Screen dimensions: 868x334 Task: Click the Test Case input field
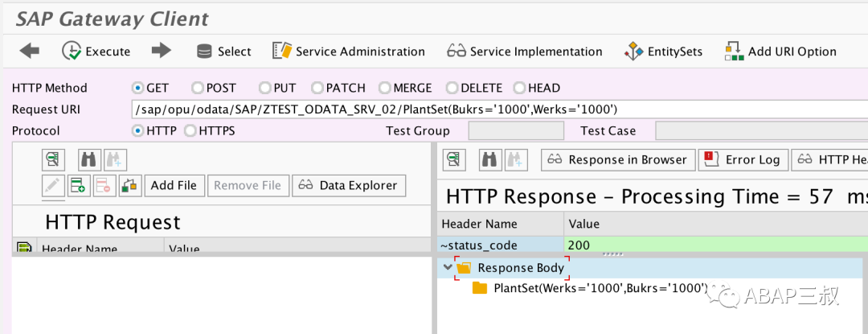(762, 130)
